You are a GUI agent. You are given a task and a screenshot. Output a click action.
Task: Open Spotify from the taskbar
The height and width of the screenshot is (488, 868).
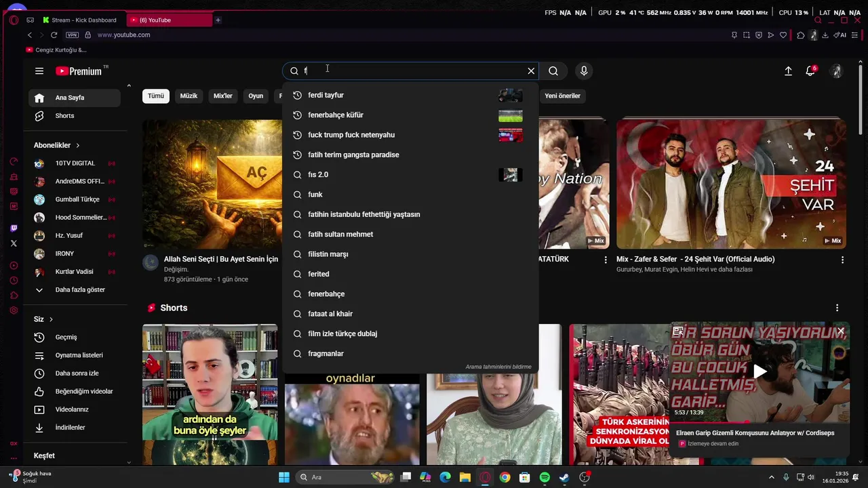(x=545, y=477)
